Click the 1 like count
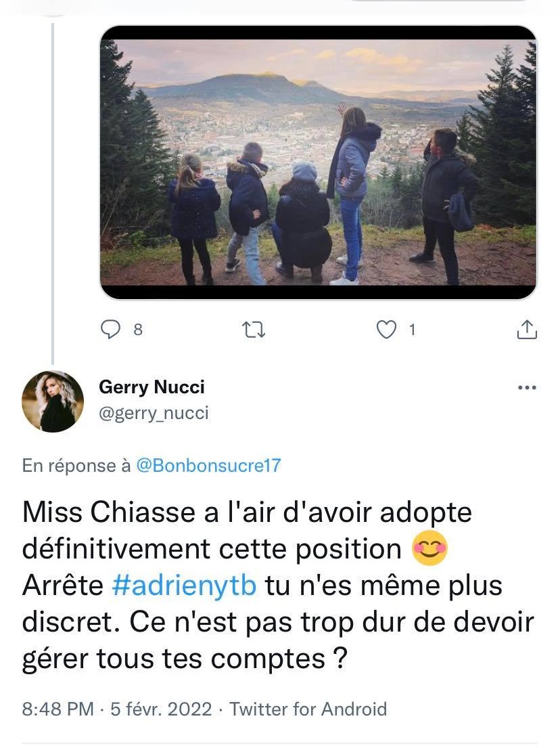Viewport: 560px width, 748px height. [413, 330]
